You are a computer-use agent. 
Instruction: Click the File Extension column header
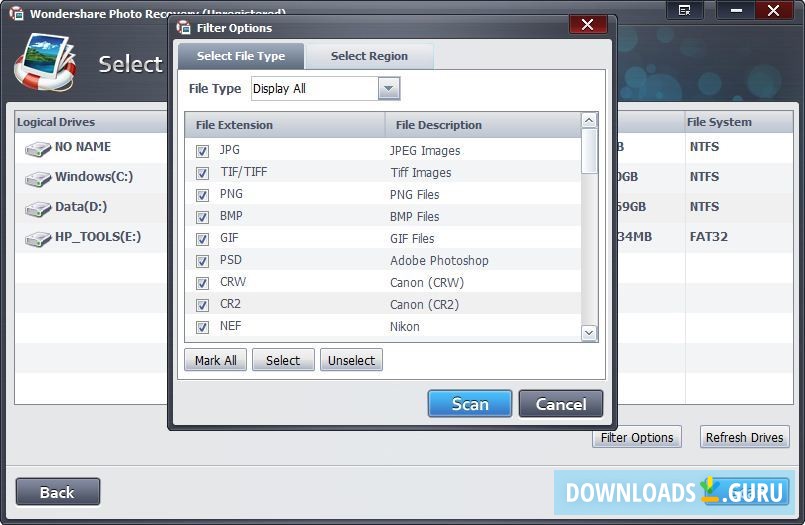pos(285,125)
